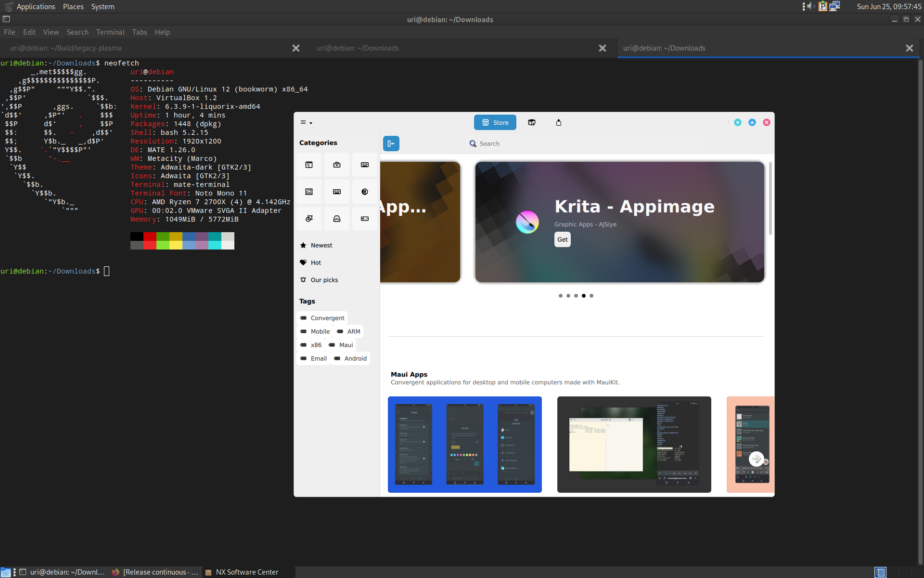Select the Development code-window category icon
Screen dimensions: 924x578
(308, 164)
